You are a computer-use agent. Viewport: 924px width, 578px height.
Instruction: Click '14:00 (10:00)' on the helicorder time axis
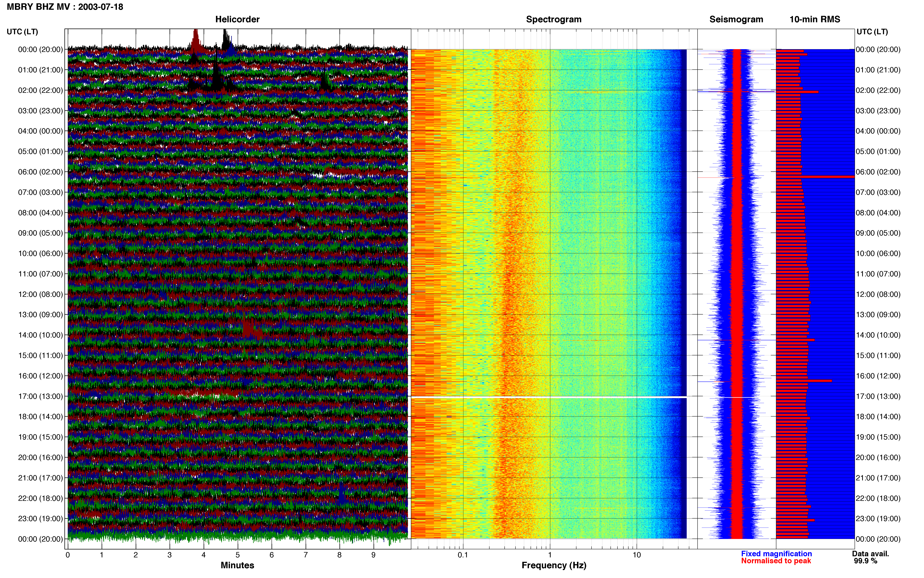41,335
